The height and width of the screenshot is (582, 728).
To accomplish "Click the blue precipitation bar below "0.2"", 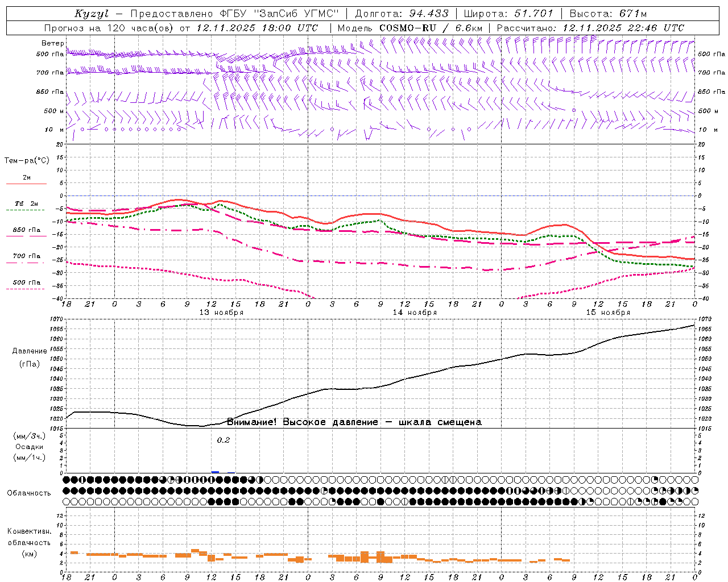I will point(215,472).
